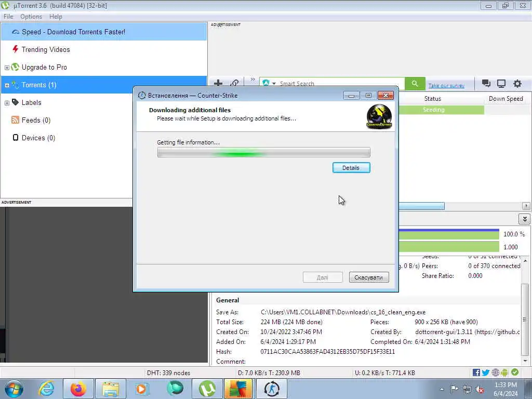Click the horizontal scrollbar in torrent list

click(x=421, y=206)
